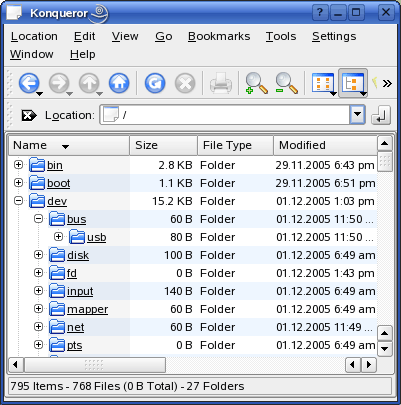Switch to Icon View mode
Viewport: 401px width, 405px height.
point(323,83)
